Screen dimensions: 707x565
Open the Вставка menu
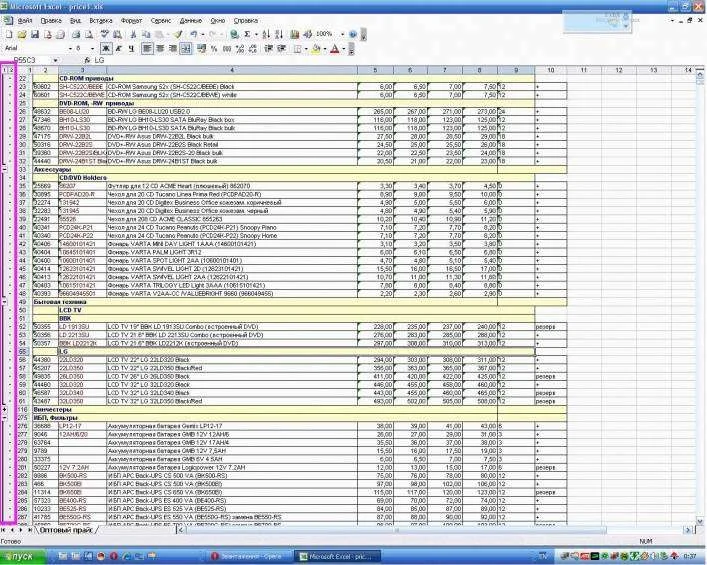(101, 21)
